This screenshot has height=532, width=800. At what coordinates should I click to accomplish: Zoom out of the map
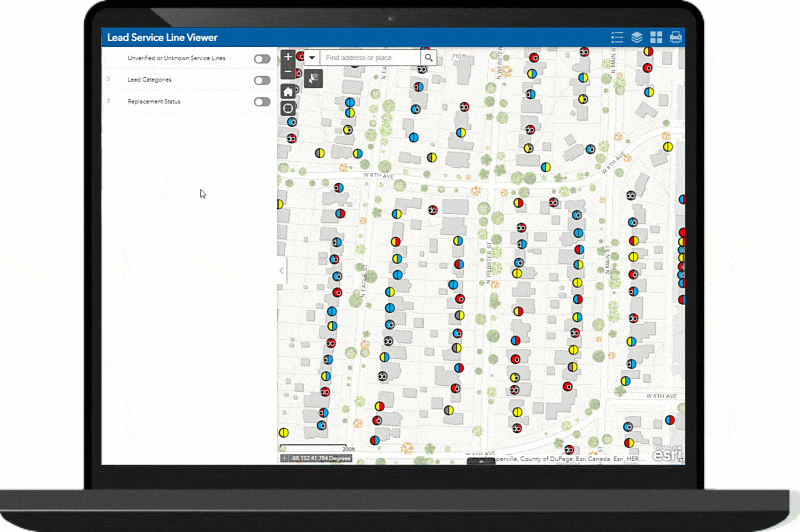click(x=288, y=72)
